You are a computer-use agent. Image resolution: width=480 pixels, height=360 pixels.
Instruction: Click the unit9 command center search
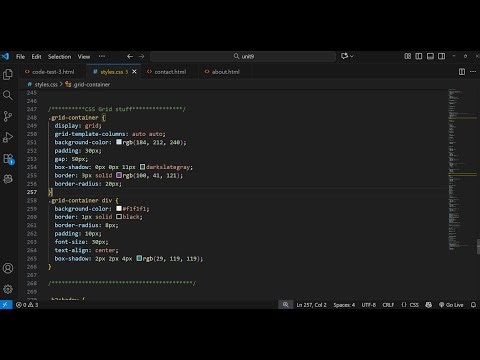tap(243, 56)
